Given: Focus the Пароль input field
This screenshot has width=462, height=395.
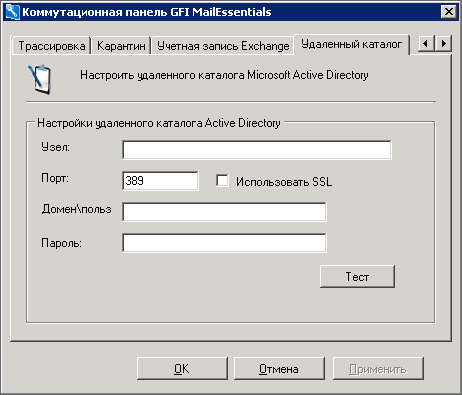Looking at the screenshot, I should 224,243.
